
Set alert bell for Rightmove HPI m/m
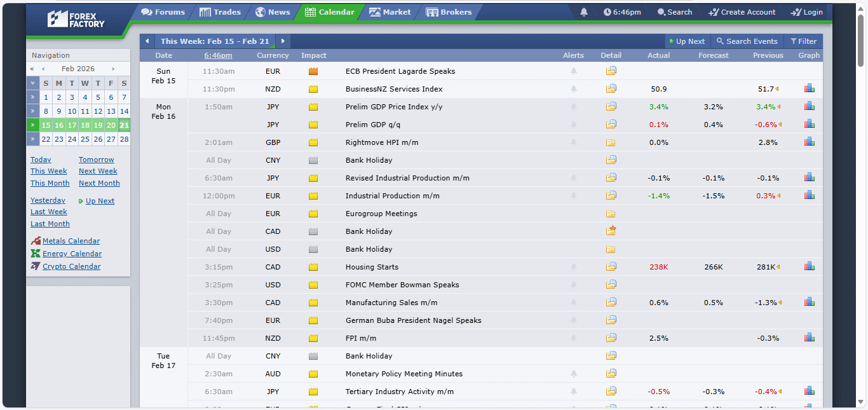pos(574,142)
